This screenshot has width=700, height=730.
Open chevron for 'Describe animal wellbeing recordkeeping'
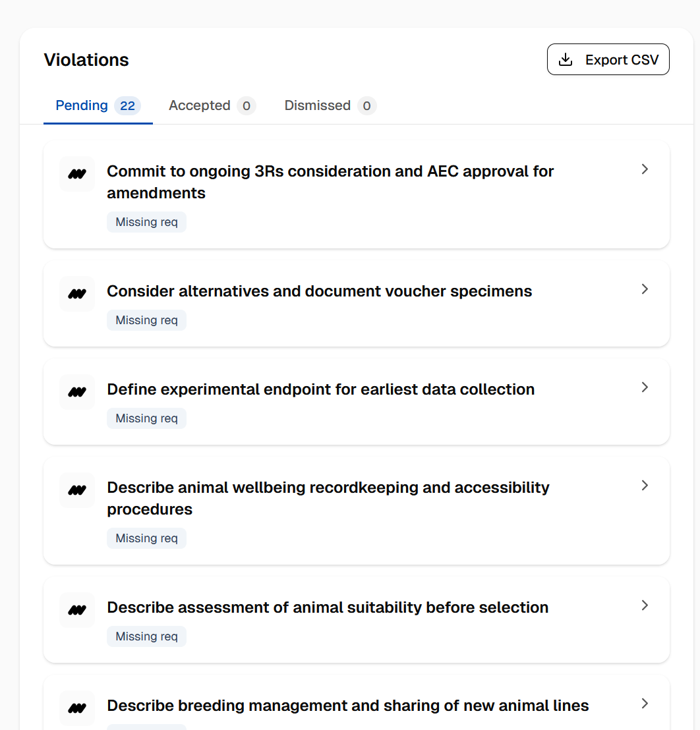(x=645, y=486)
